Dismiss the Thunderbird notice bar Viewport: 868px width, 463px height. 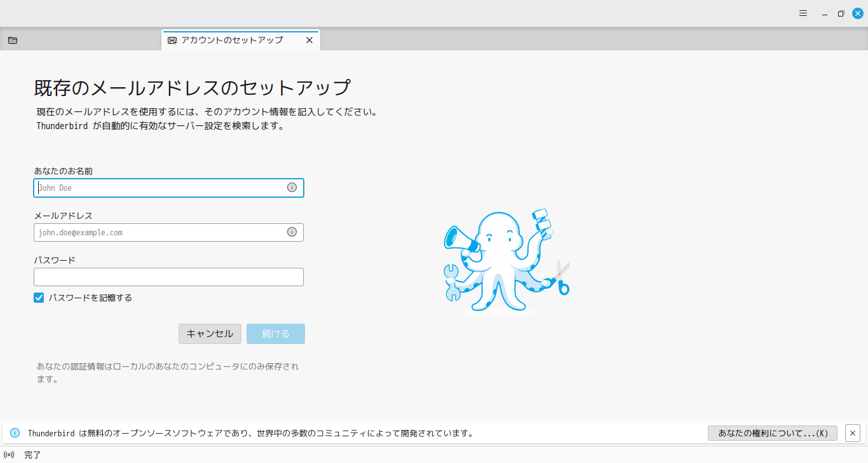point(852,432)
